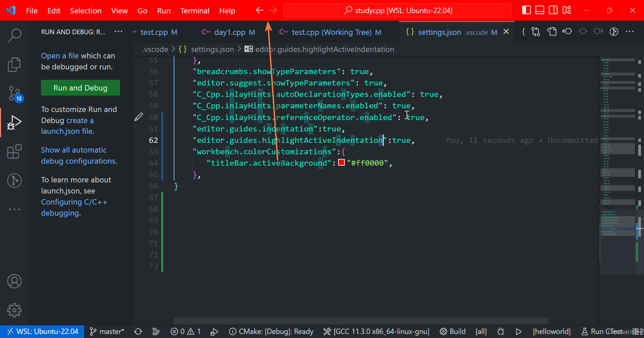Open the Explorer view icon
The width and height of the screenshot is (644, 338).
(x=14, y=64)
